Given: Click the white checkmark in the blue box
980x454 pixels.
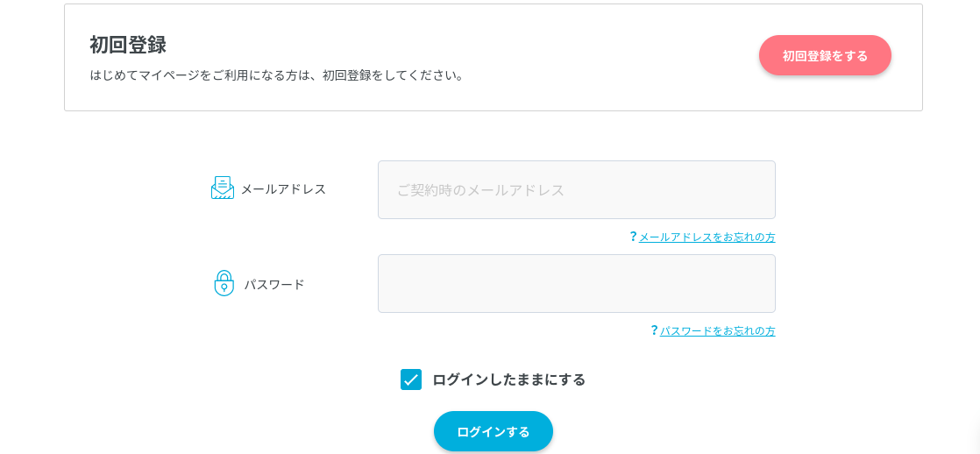Looking at the screenshot, I should coord(410,380).
